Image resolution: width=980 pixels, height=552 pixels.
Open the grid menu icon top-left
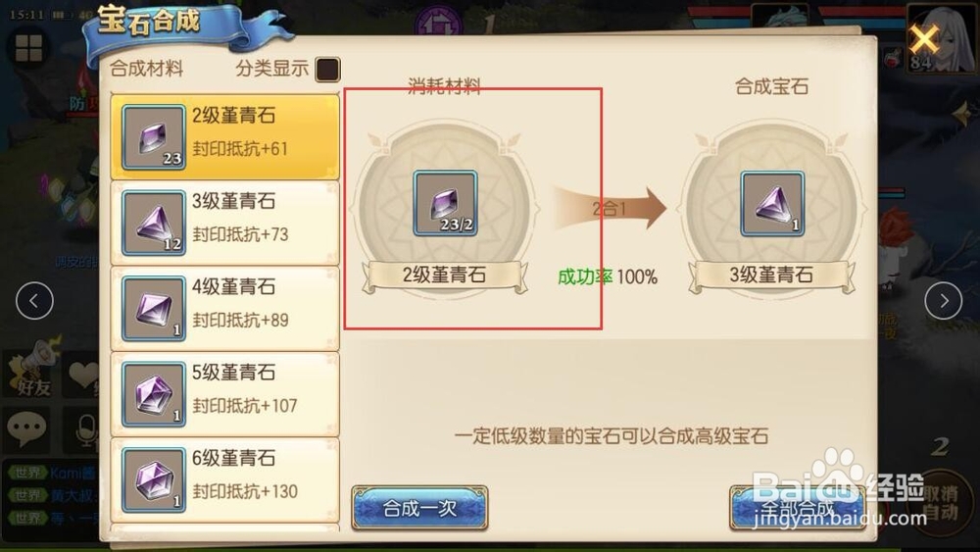(28, 48)
